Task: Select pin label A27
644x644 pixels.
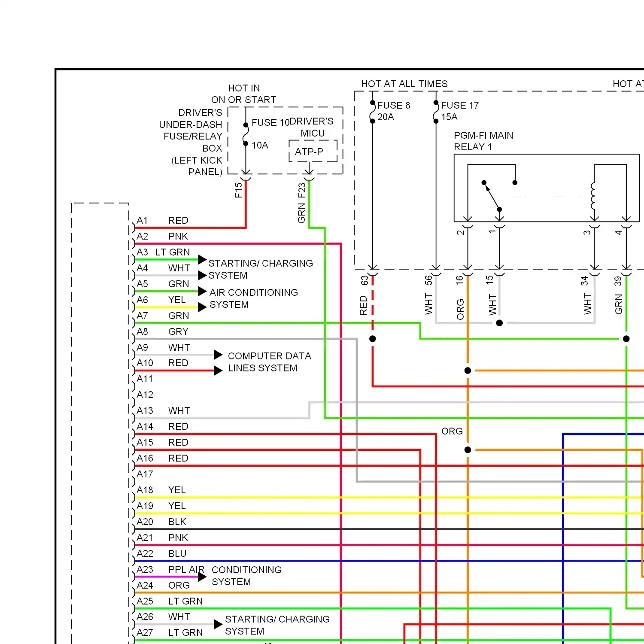Action: point(145,632)
